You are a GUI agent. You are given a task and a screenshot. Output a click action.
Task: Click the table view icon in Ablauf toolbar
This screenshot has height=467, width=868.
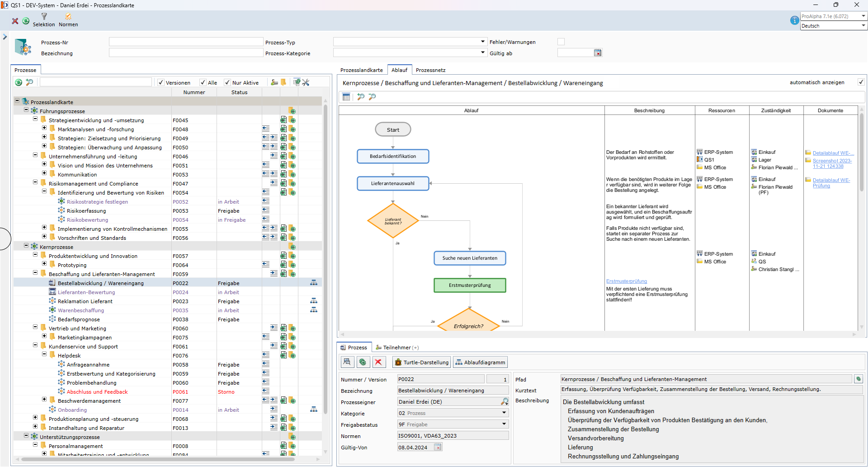tap(346, 97)
